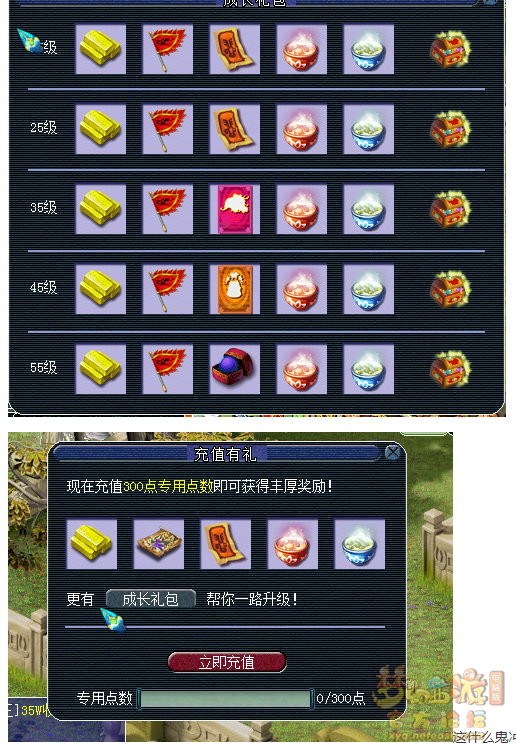The width and height of the screenshot is (516, 748).
Task: Click the orange talisman scroll in 充值有礼
Action: 226,544
